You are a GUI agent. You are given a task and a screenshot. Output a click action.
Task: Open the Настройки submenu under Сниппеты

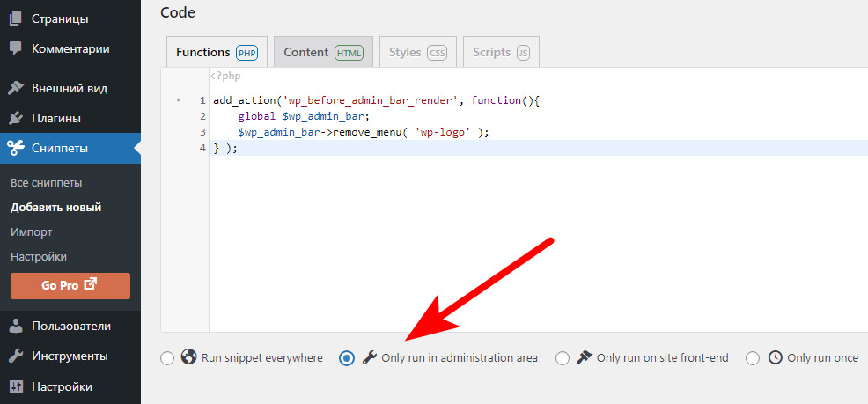pyautogui.click(x=39, y=257)
